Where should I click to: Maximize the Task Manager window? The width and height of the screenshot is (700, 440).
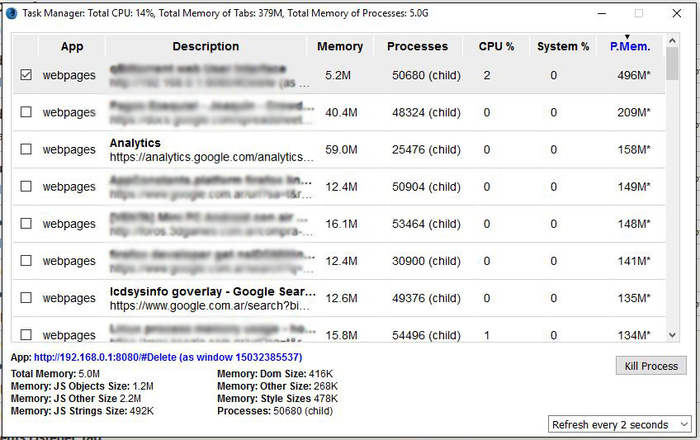point(638,12)
